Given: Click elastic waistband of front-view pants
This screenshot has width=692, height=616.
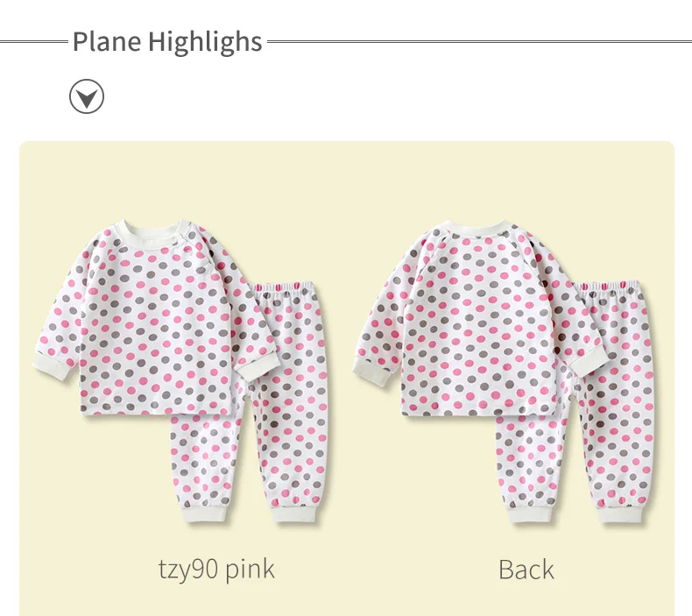Looking at the screenshot, I should [282, 287].
